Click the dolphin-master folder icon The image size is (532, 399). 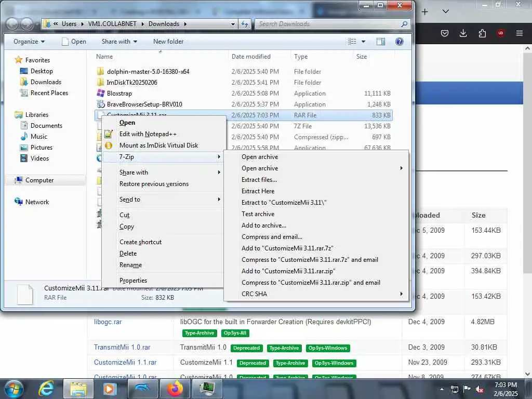tap(100, 72)
